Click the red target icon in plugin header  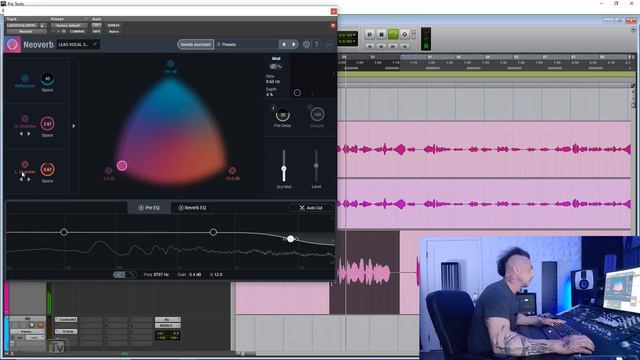[333, 25]
